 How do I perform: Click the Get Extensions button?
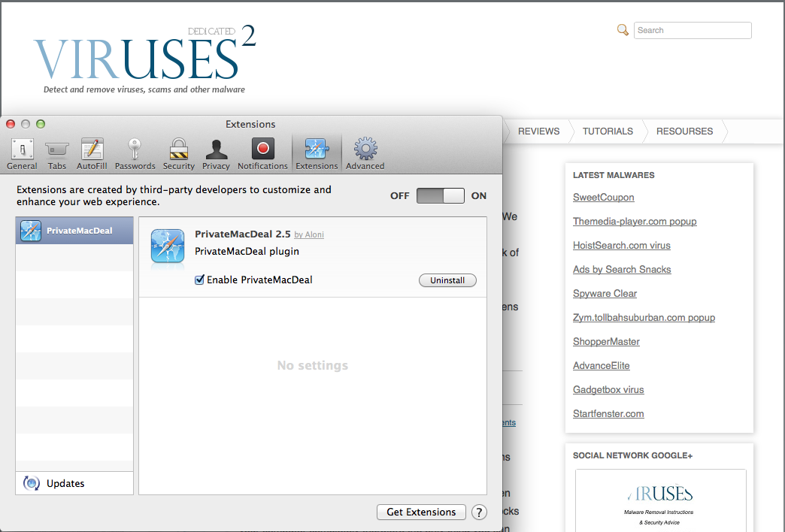421,512
